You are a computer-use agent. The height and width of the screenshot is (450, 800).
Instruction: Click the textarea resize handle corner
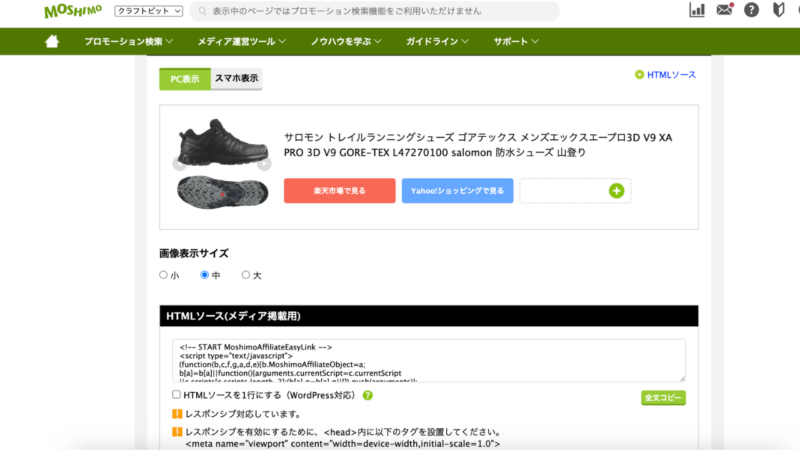682,378
